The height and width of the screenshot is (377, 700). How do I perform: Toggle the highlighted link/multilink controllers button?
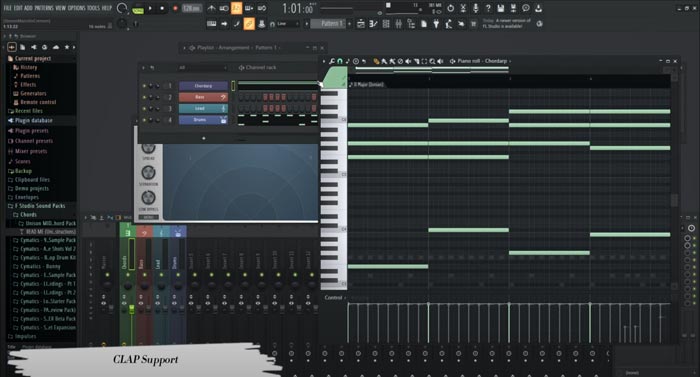click(x=249, y=24)
